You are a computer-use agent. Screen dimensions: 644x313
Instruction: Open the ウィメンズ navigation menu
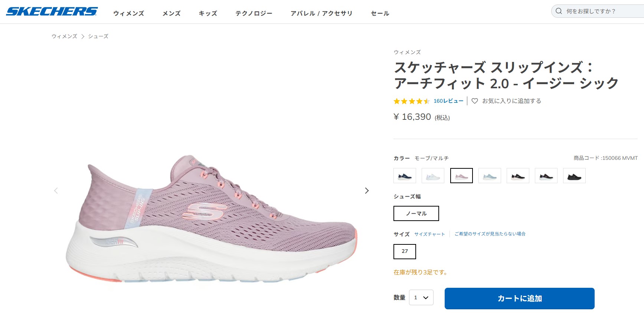click(x=128, y=13)
